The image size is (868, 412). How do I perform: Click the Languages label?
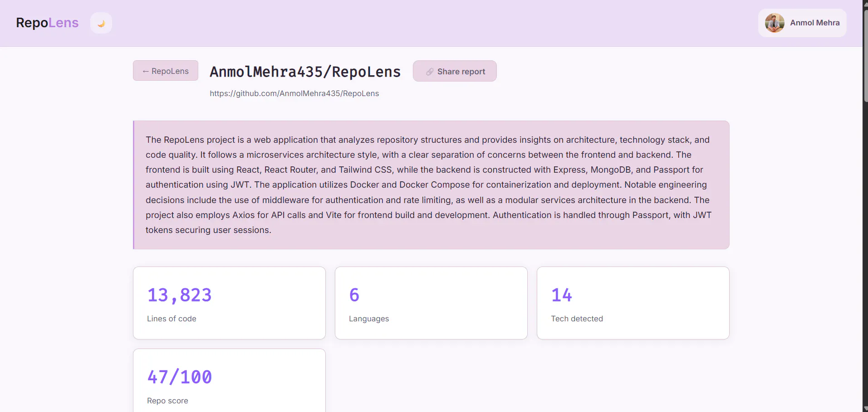[369, 319]
